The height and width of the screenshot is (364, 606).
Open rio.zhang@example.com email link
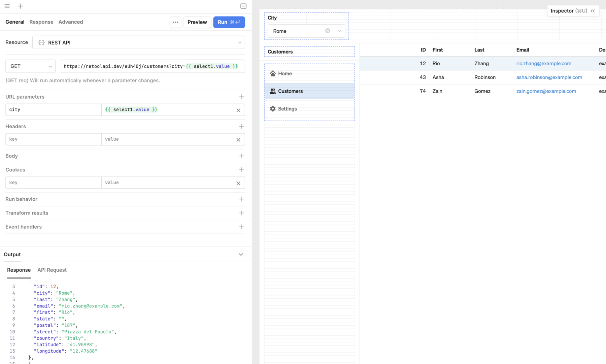click(x=544, y=64)
